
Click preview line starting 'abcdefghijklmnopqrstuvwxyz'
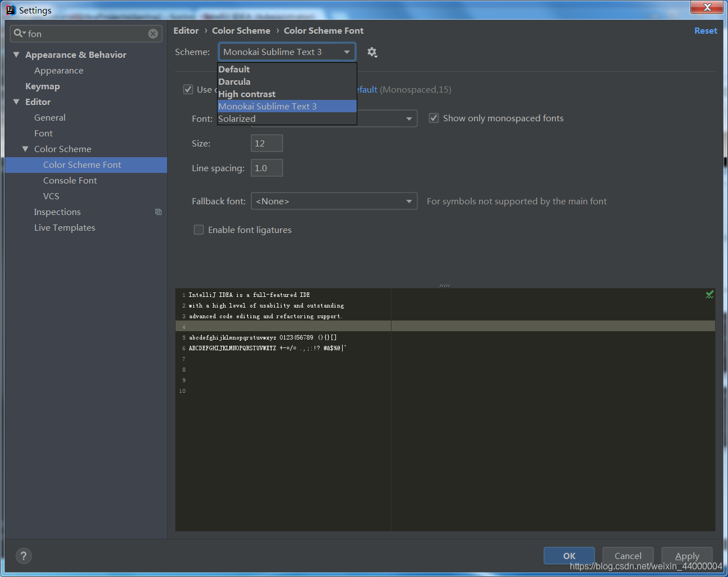[263, 337]
